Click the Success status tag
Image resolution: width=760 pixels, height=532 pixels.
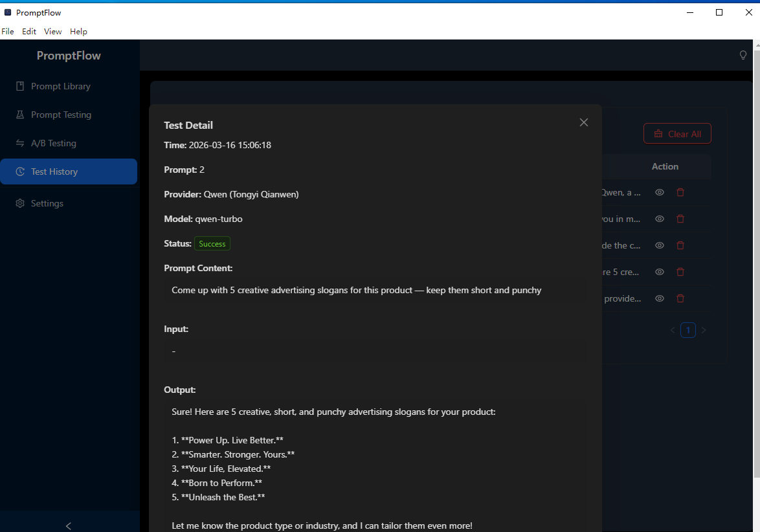pos(212,244)
